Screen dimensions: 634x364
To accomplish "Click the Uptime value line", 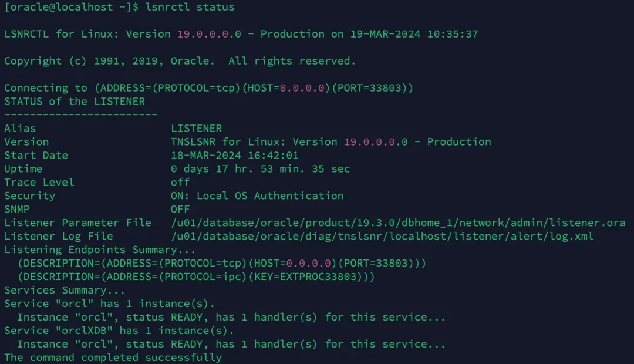I will click(x=260, y=169).
